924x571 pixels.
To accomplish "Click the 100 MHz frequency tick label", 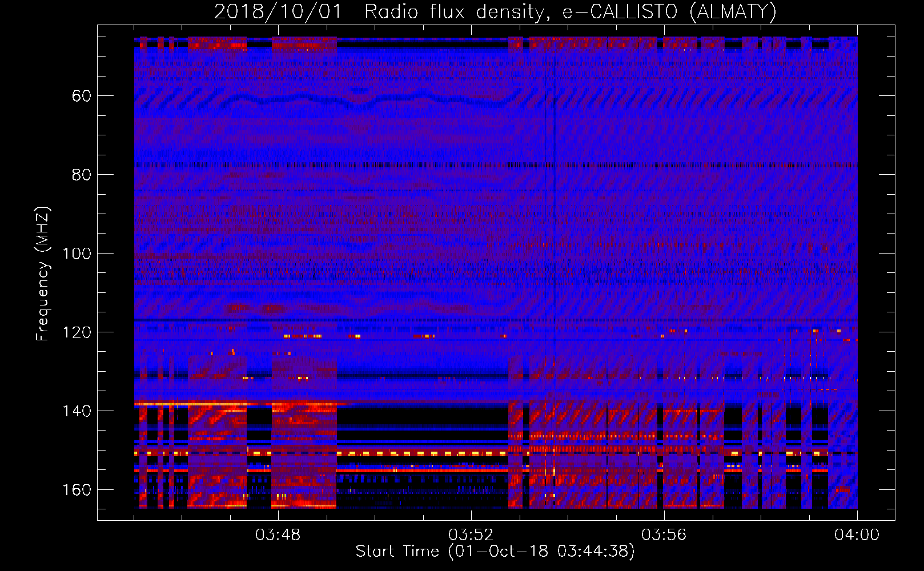I will [x=77, y=254].
